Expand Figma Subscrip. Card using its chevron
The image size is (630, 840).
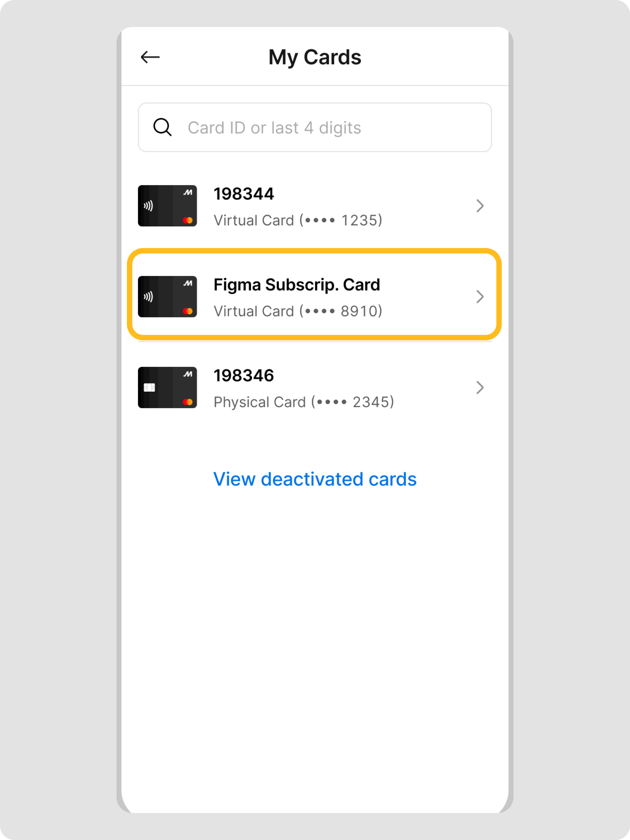(480, 297)
